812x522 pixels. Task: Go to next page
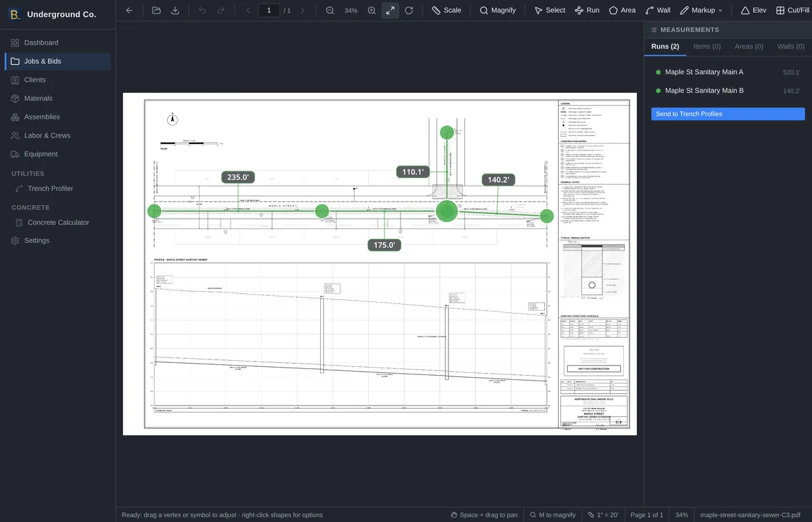click(x=302, y=10)
